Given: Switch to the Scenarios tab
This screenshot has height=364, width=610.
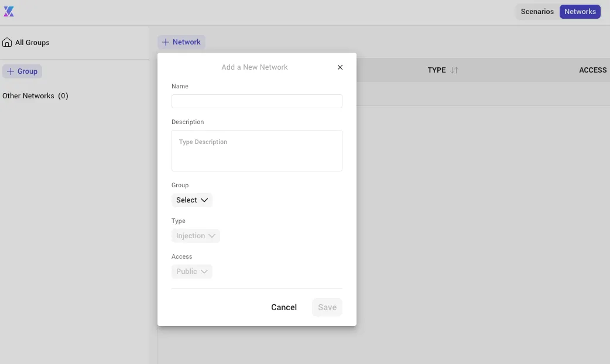Looking at the screenshot, I should pyautogui.click(x=537, y=12).
